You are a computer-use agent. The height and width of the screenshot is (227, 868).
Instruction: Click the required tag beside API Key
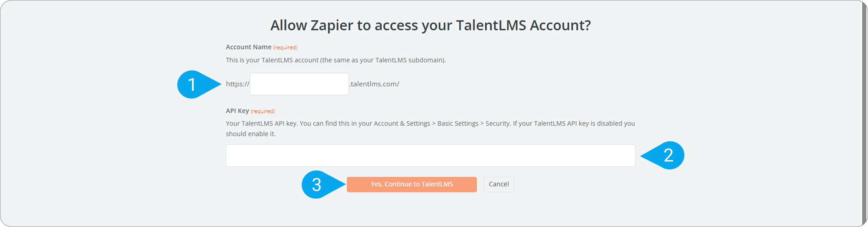point(262,111)
